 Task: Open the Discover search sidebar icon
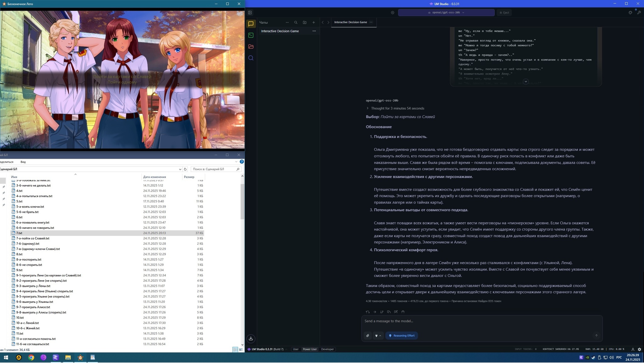(x=251, y=58)
